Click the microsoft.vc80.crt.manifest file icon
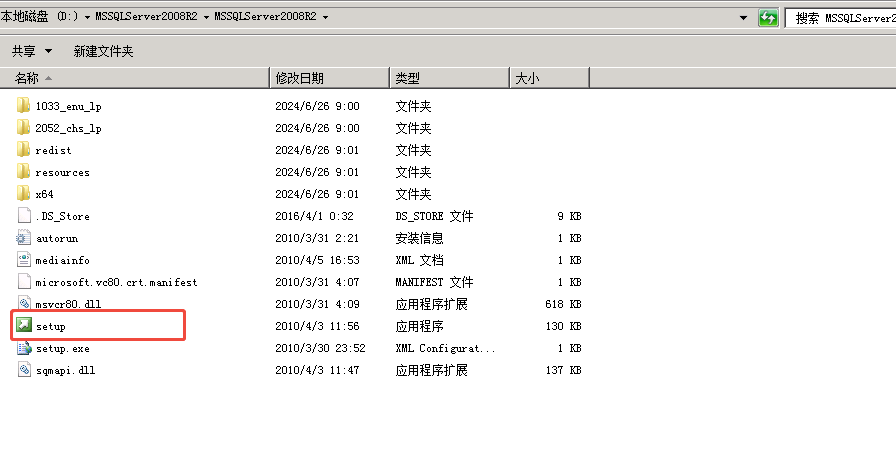 pyautogui.click(x=24, y=282)
